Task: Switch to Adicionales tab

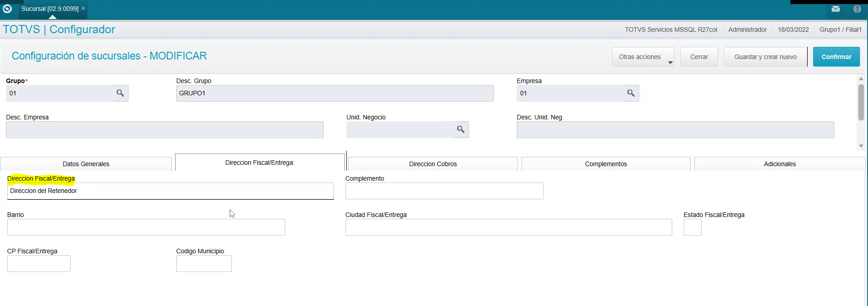Action: (779, 164)
